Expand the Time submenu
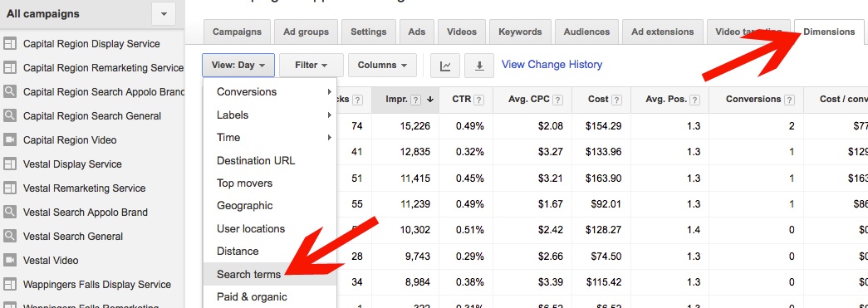868x308 pixels. tap(270, 138)
